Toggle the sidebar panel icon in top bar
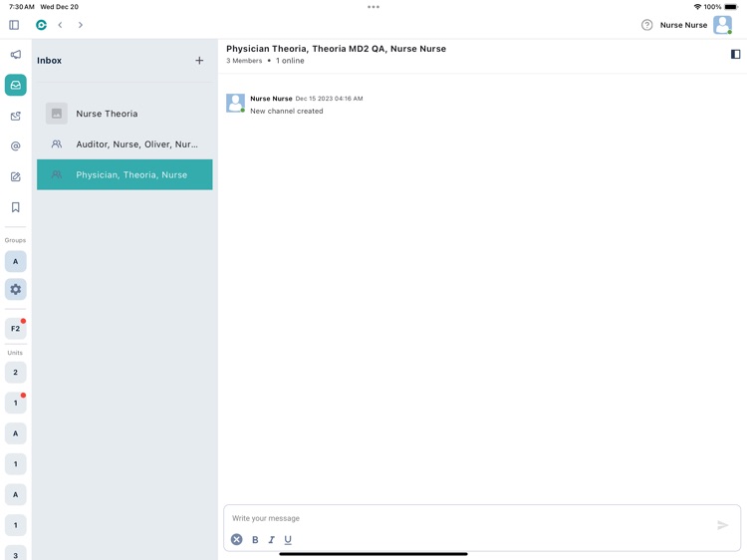747x560 pixels. [x=14, y=25]
